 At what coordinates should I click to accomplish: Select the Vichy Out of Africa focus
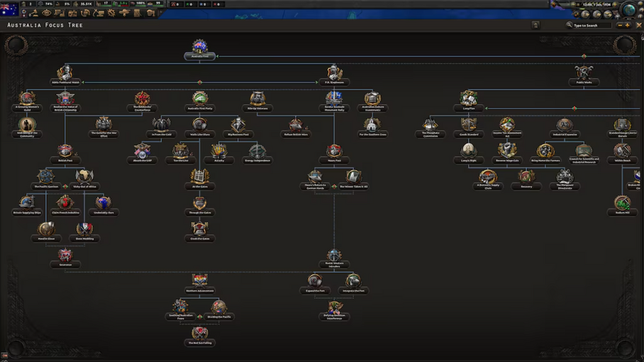85,180
